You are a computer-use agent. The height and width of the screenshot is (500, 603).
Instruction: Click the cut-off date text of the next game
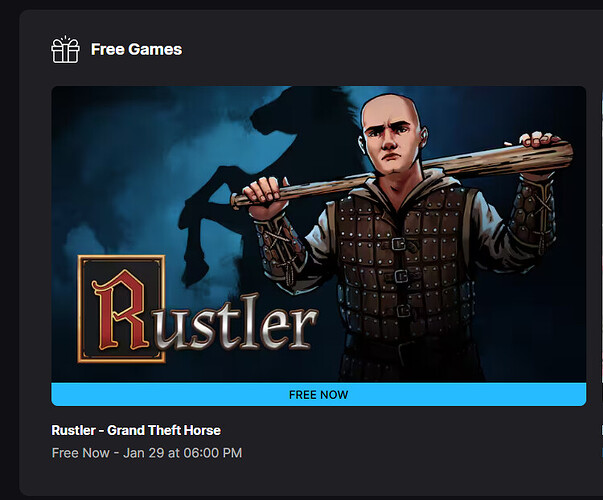(601, 453)
